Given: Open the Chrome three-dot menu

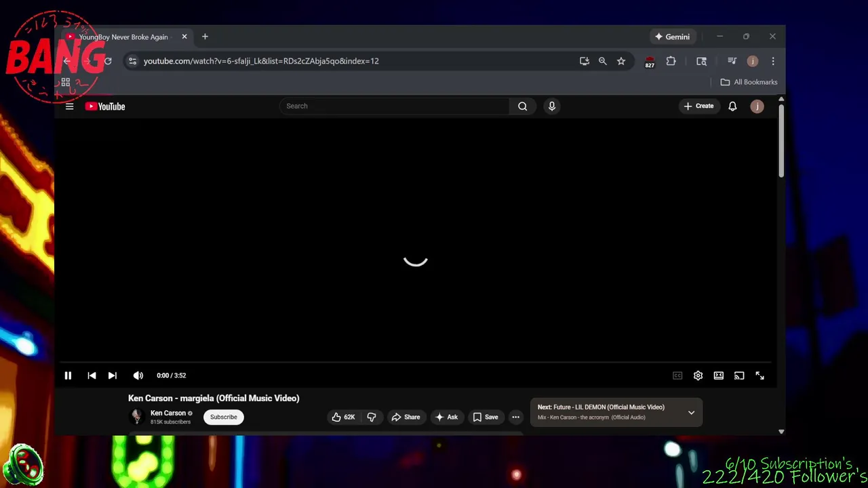Looking at the screenshot, I should [773, 61].
